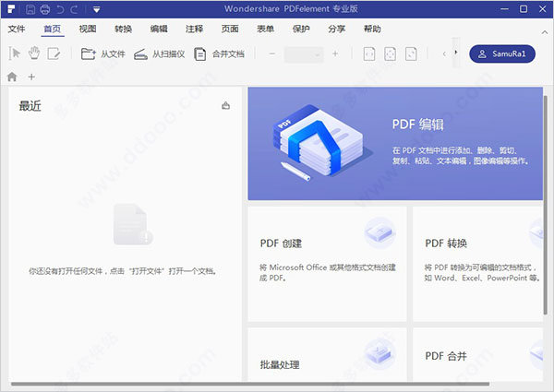554x392 pixels.
Task: Click the 最近 heading
Action: pos(30,105)
